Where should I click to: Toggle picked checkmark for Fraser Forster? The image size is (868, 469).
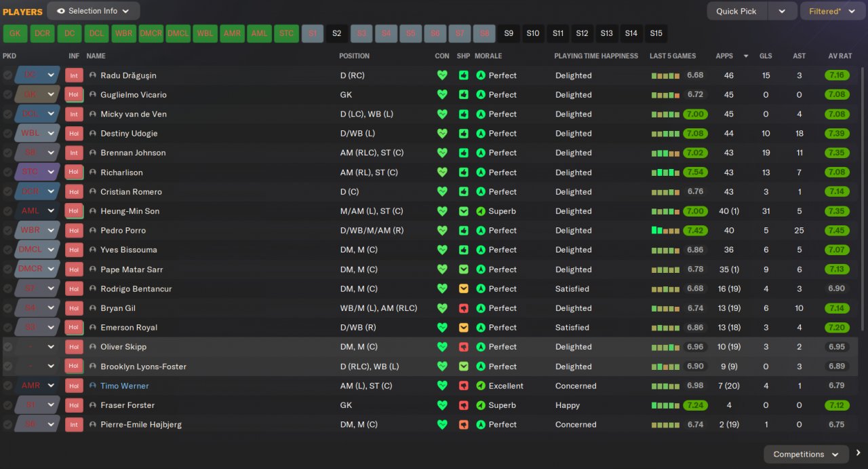pyautogui.click(x=7, y=405)
